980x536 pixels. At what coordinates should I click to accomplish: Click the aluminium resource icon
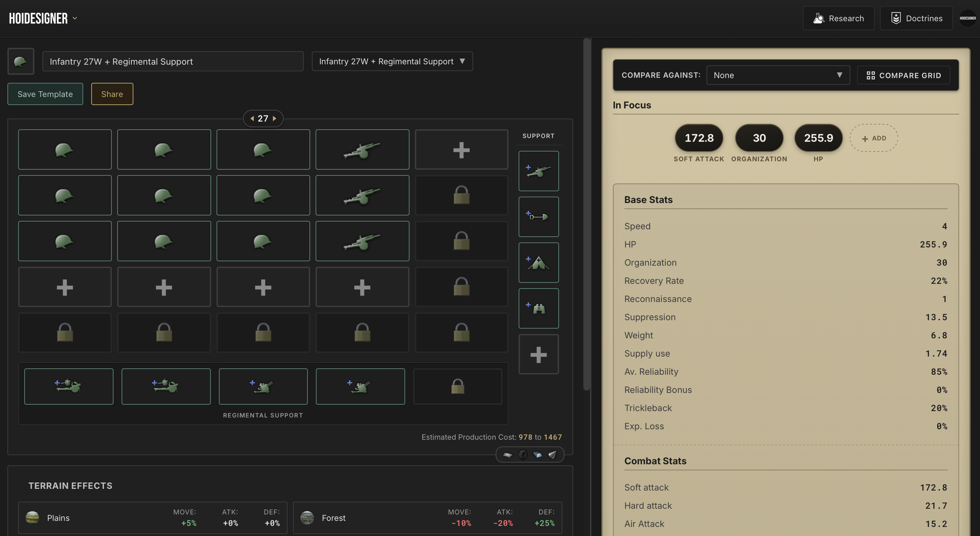click(508, 455)
